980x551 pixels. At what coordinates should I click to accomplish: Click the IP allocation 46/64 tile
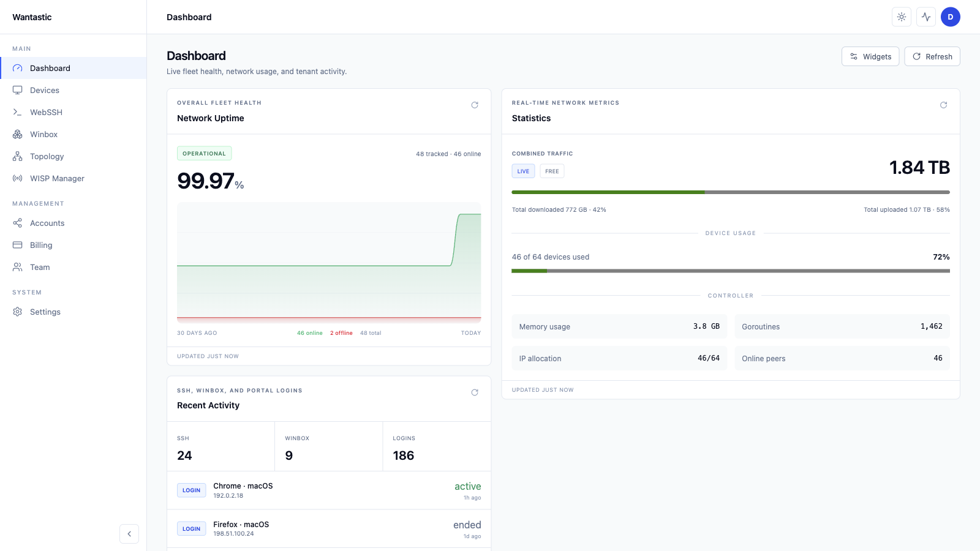[x=619, y=358]
